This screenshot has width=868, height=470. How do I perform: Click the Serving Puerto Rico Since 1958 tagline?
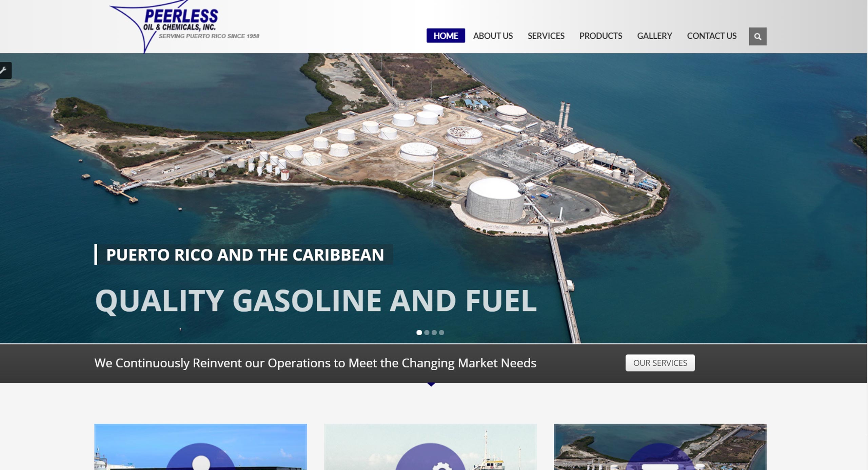click(209, 36)
